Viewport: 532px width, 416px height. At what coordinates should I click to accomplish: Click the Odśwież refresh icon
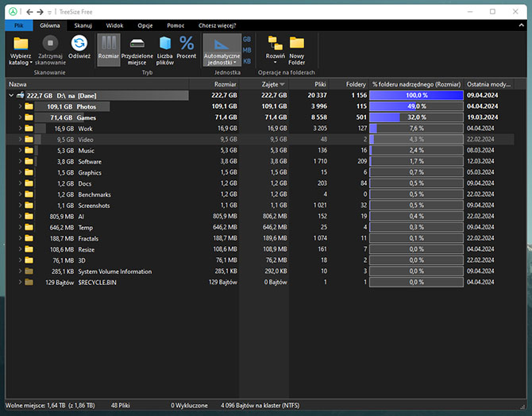tap(79, 43)
